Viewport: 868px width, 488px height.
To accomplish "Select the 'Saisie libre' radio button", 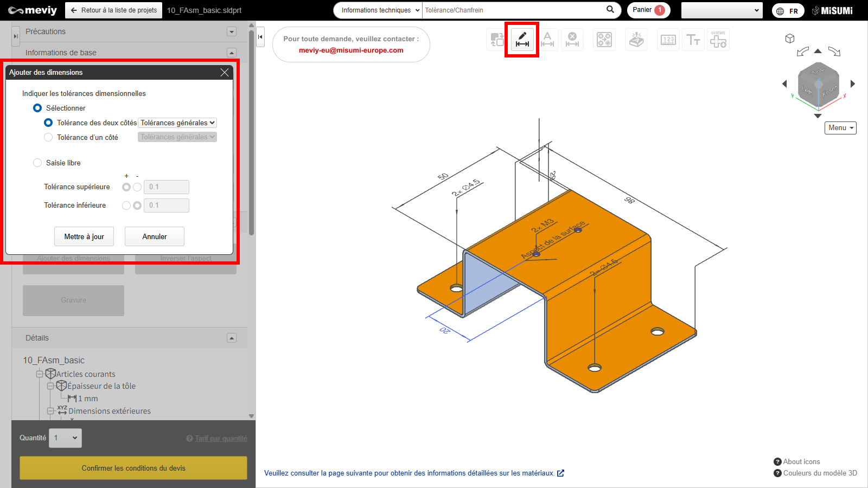I will click(x=37, y=163).
